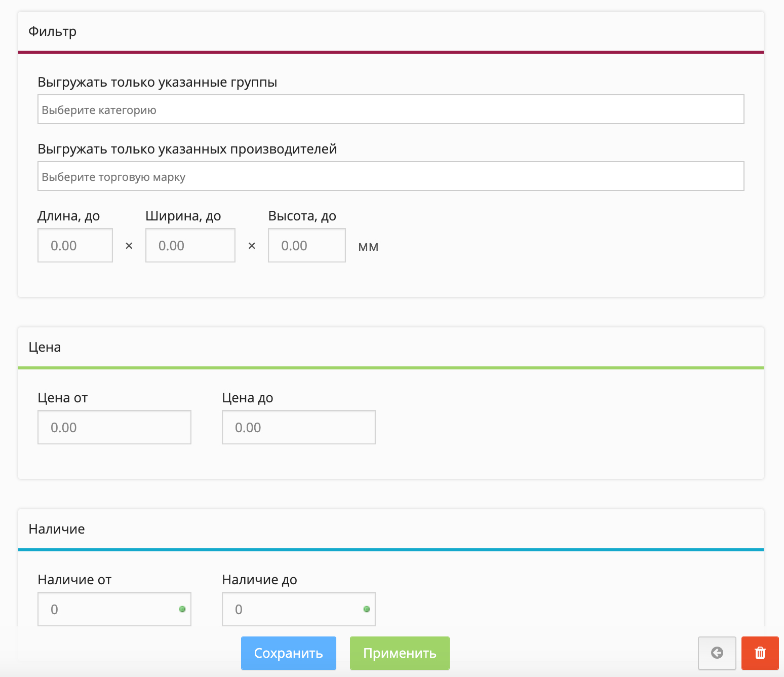Screen dimensions: 784x677
Task: Click green dot in Наличие до field
Action: click(x=367, y=609)
